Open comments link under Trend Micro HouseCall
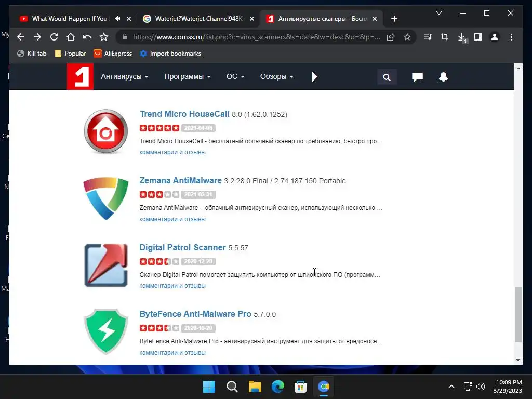The height and width of the screenshot is (399, 532). (x=172, y=152)
